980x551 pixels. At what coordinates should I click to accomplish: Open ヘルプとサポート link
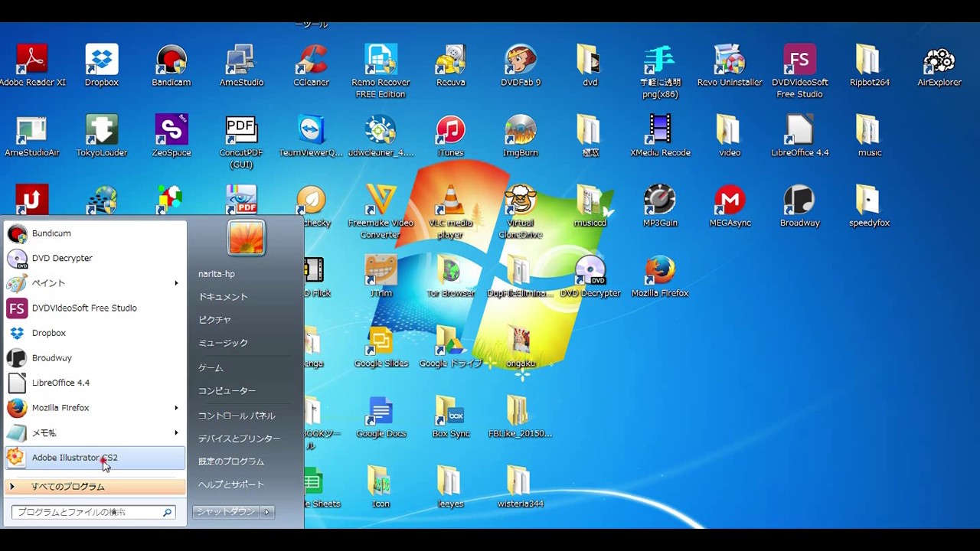click(230, 484)
